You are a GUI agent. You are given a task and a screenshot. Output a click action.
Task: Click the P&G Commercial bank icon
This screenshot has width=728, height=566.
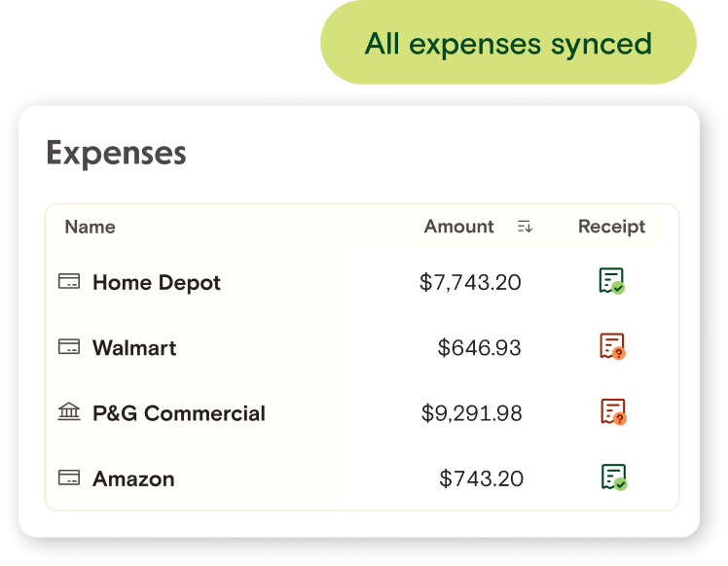(68, 412)
